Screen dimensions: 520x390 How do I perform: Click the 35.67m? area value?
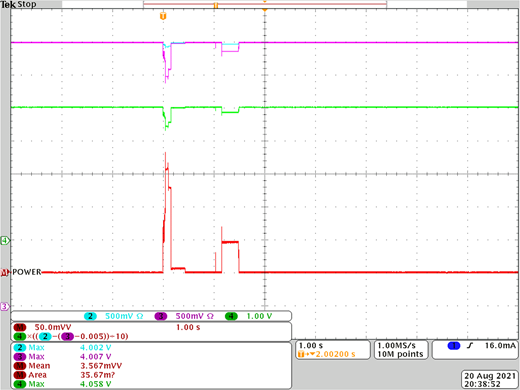(98, 375)
